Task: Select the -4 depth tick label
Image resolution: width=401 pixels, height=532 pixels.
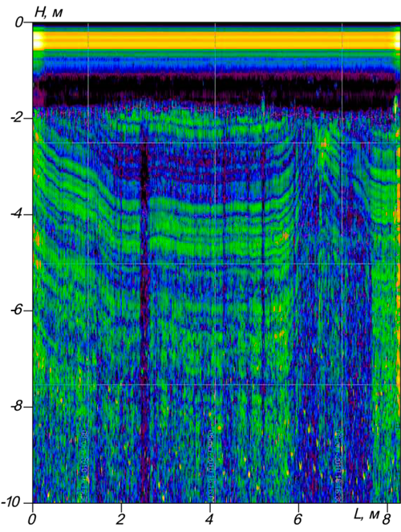Action: tap(16, 214)
